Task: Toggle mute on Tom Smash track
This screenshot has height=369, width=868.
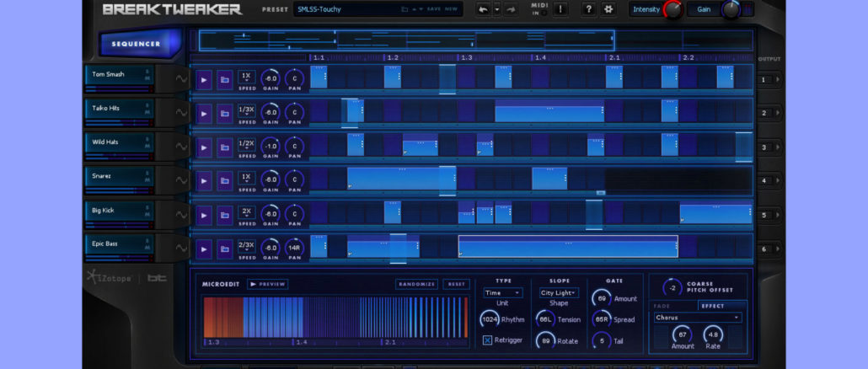Action: click(147, 78)
